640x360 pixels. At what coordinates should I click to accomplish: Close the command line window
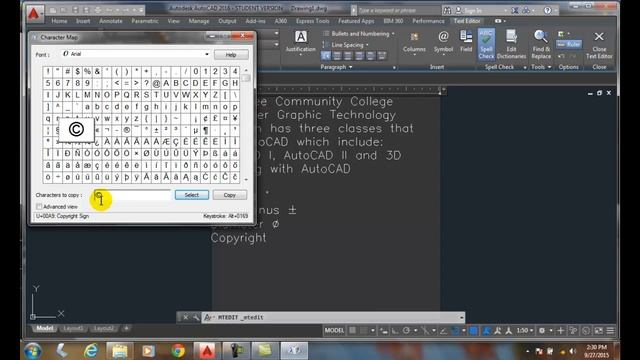click(185, 317)
